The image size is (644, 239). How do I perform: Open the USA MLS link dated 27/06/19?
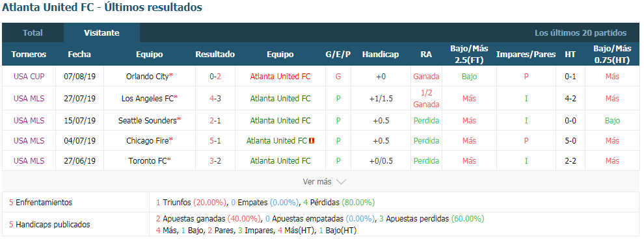(x=29, y=160)
